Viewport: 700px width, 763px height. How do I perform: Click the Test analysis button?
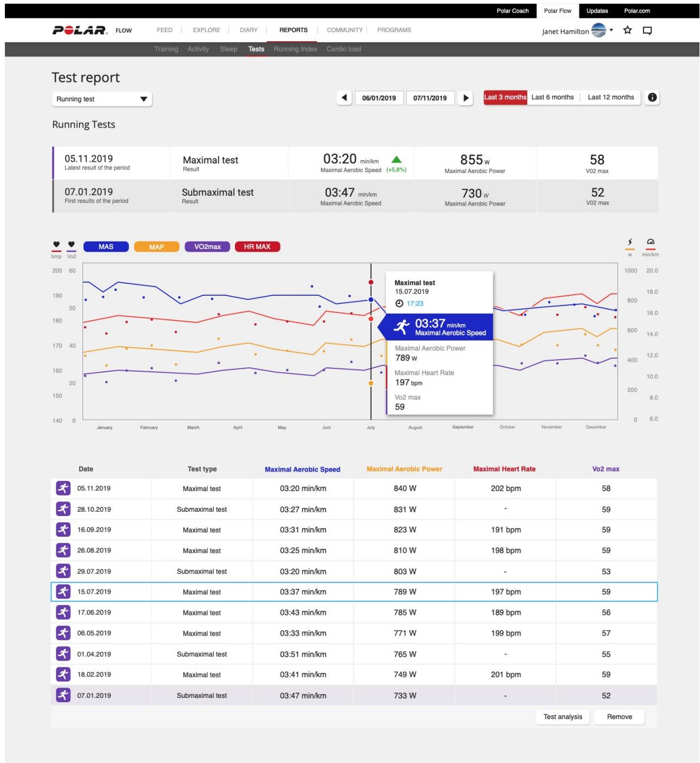(563, 717)
